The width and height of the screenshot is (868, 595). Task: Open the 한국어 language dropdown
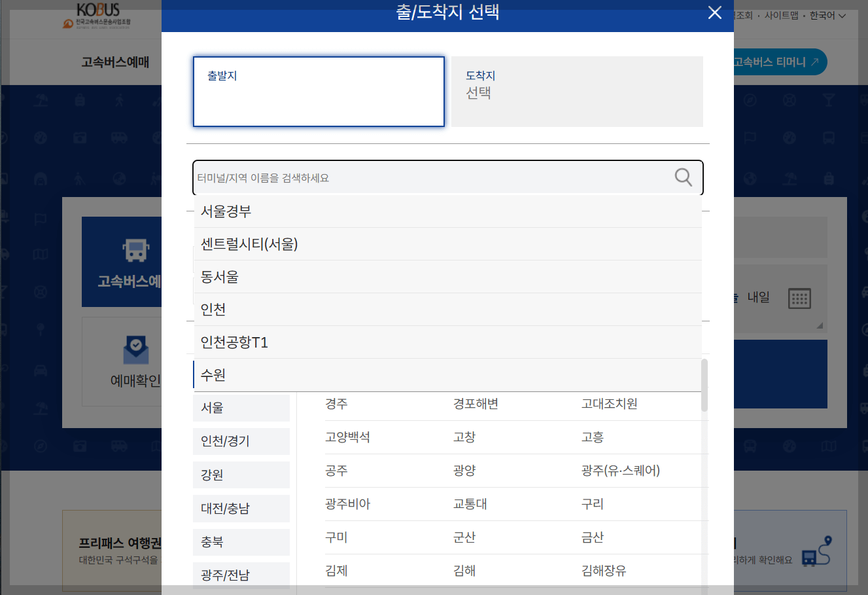827,15
